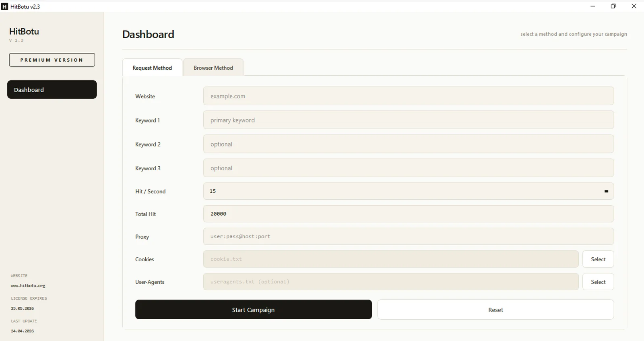Open the Browser Method tab

213,68
